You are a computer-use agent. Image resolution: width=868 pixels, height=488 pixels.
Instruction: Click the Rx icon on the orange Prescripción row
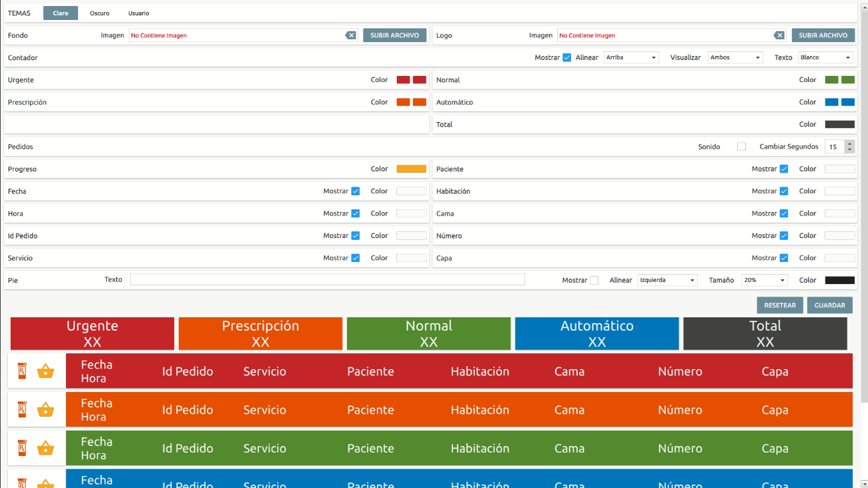point(21,409)
